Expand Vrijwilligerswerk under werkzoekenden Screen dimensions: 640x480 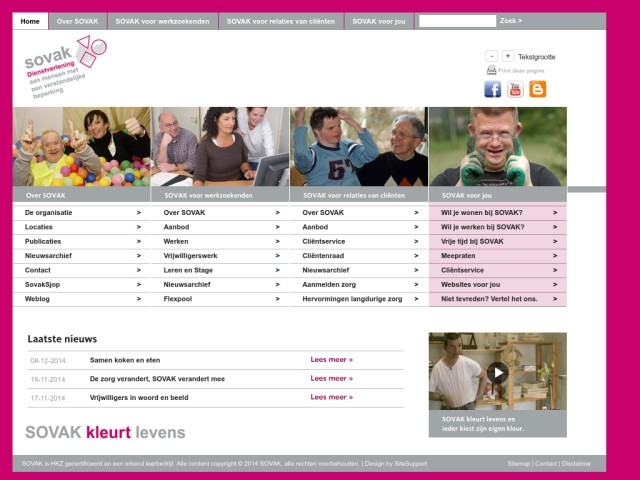[220, 256]
